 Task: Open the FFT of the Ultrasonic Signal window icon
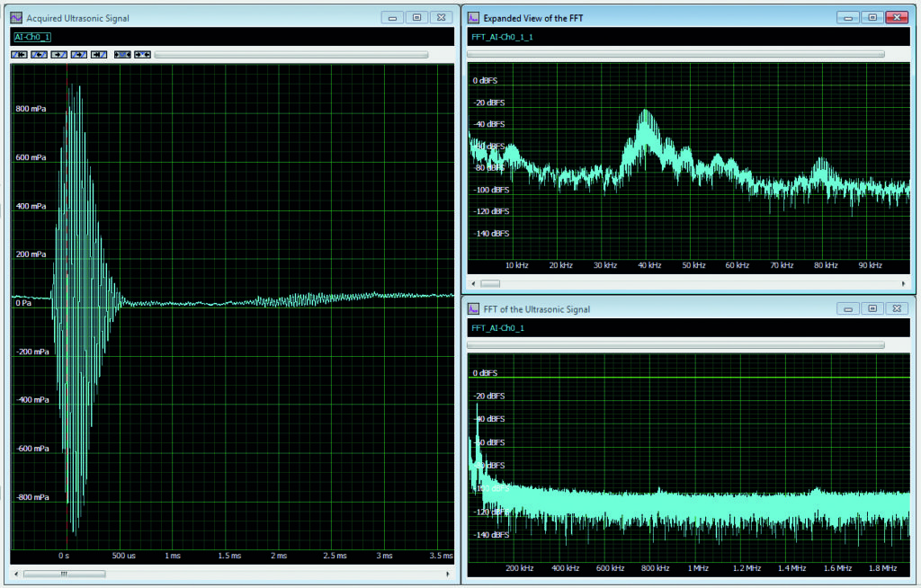(473, 307)
